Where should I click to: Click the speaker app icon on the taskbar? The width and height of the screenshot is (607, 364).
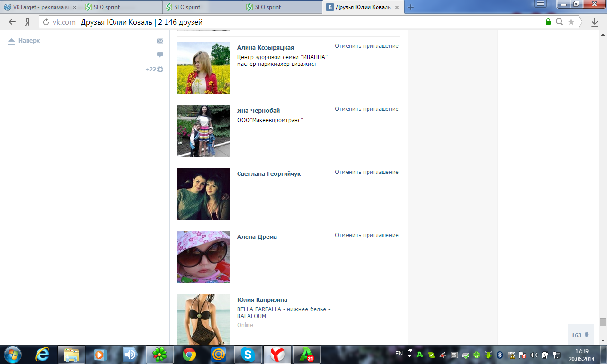[x=129, y=355]
